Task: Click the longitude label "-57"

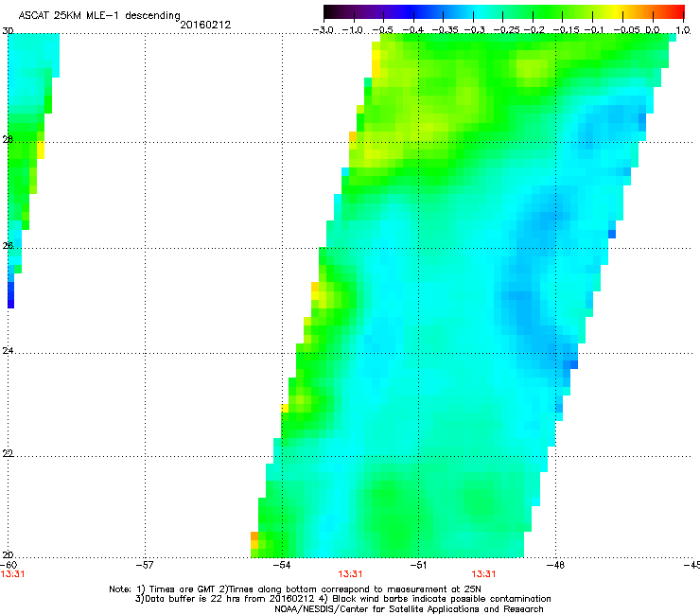Action: (x=145, y=565)
